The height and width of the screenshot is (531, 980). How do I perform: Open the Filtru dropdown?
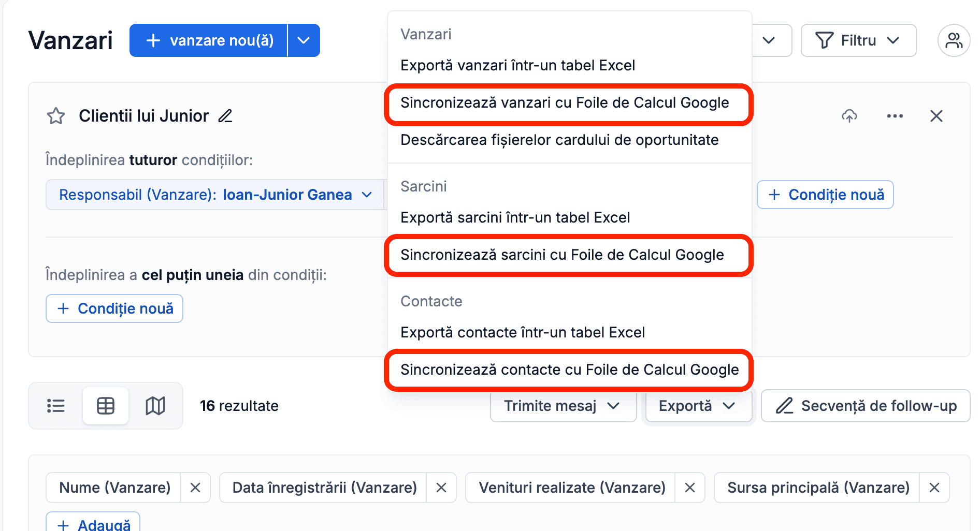pos(858,40)
